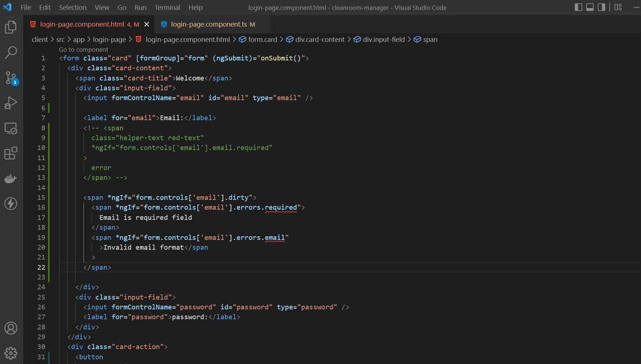Viewport: 641px width, 364px height.
Task: Open Source Control view with 3 changes
Action: pyautogui.click(x=11, y=78)
